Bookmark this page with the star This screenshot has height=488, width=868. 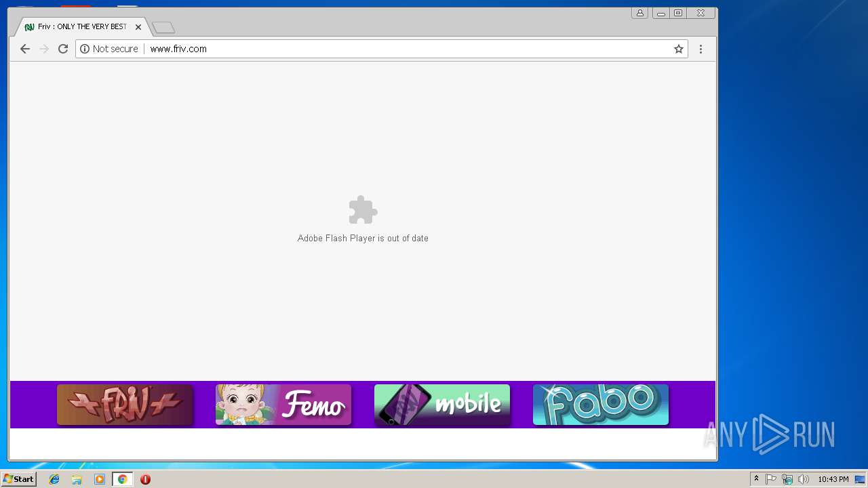pyautogui.click(x=678, y=49)
